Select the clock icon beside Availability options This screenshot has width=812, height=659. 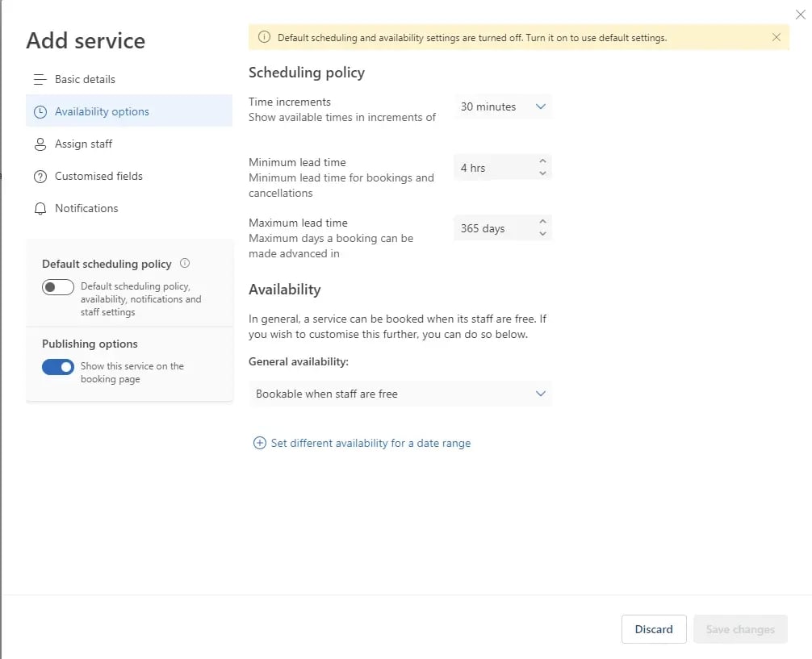pyautogui.click(x=39, y=111)
